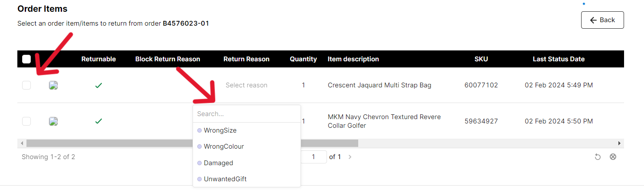644x193 pixels.
Task: Click the next page arrow icon
Action: [x=350, y=157]
